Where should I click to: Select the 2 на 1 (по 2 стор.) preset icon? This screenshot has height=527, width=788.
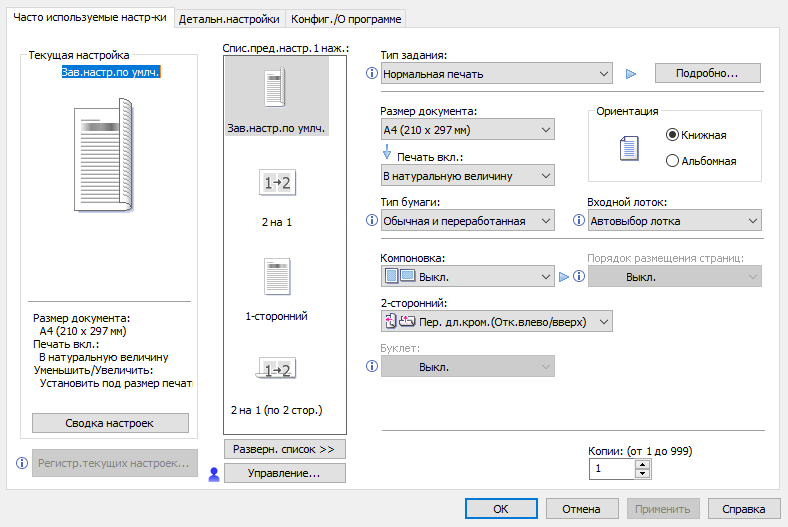click(x=276, y=369)
